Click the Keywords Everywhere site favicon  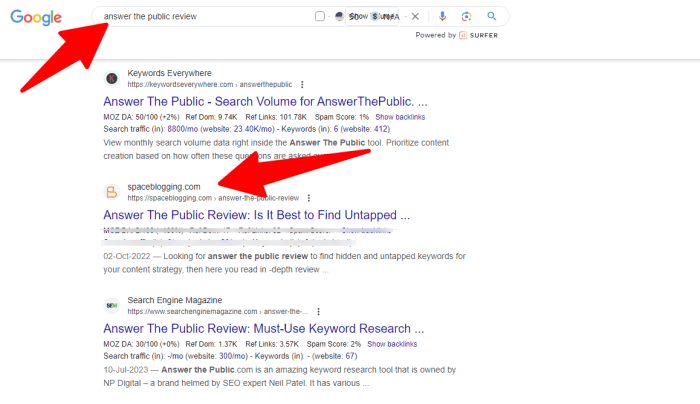coord(112,79)
